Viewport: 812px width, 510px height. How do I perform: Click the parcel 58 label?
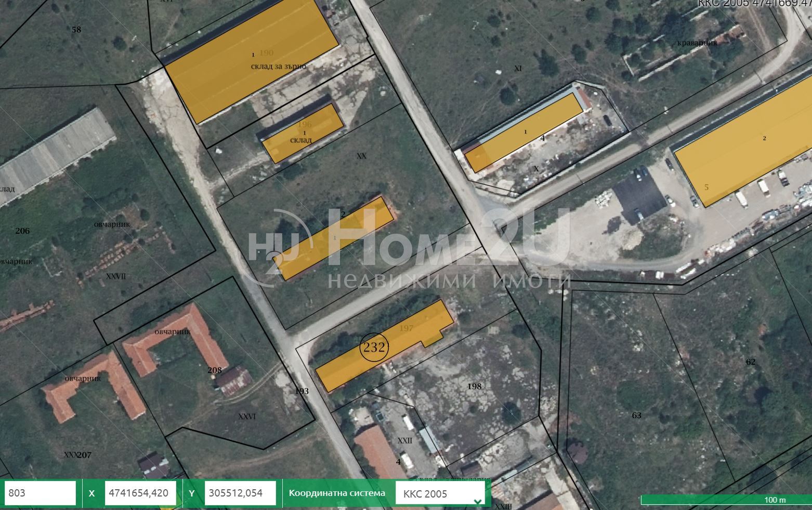76,30
